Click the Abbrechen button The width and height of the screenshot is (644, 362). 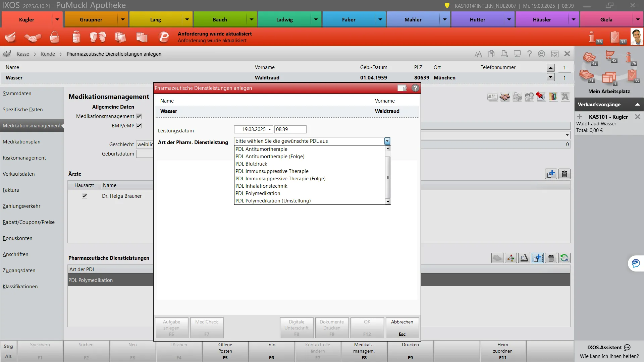(x=402, y=328)
